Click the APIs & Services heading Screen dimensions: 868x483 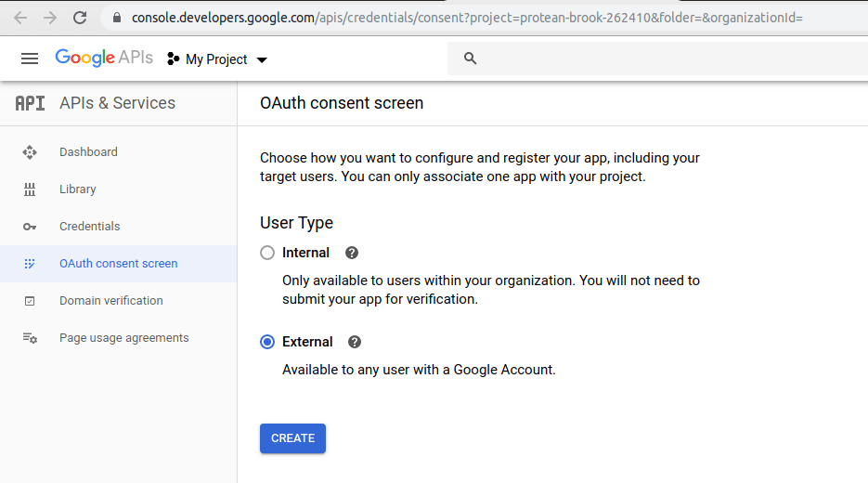tap(117, 103)
